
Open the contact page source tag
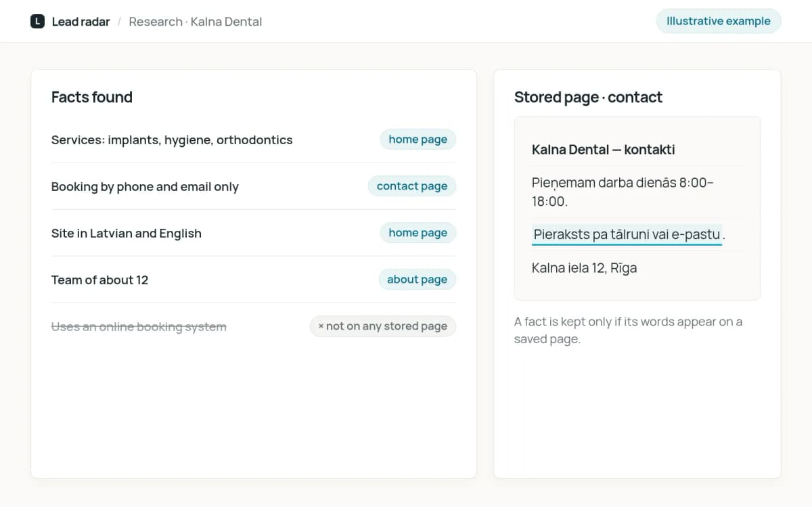(x=412, y=186)
